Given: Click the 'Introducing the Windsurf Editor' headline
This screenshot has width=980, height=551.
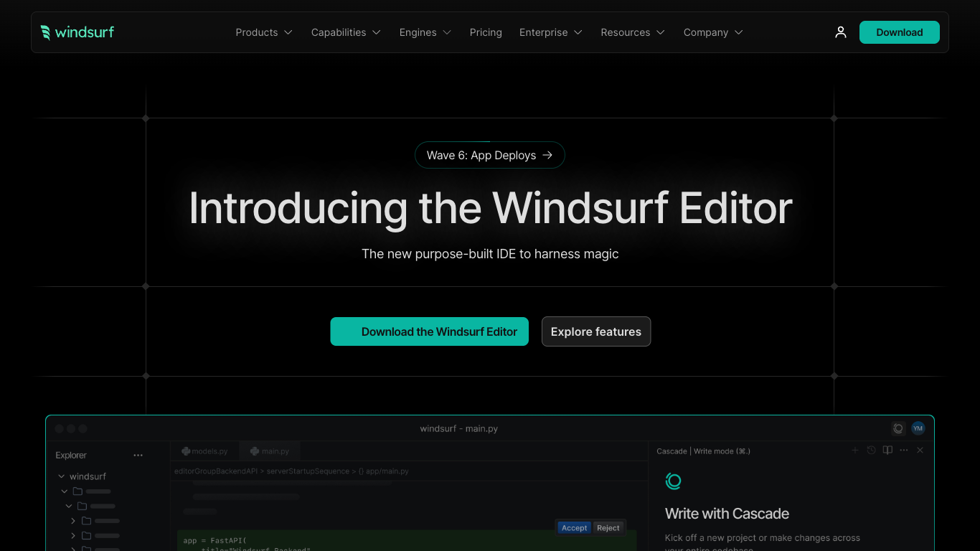Looking at the screenshot, I should click(491, 208).
